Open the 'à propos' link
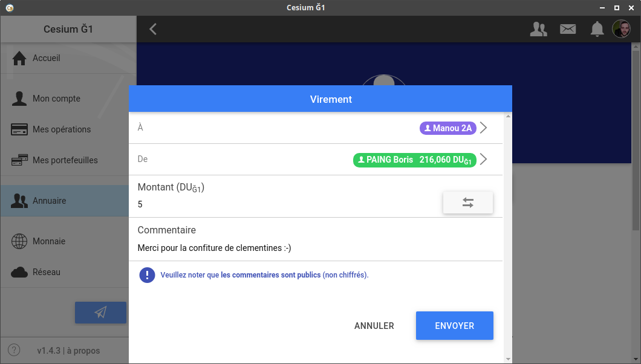 (x=83, y=351)
